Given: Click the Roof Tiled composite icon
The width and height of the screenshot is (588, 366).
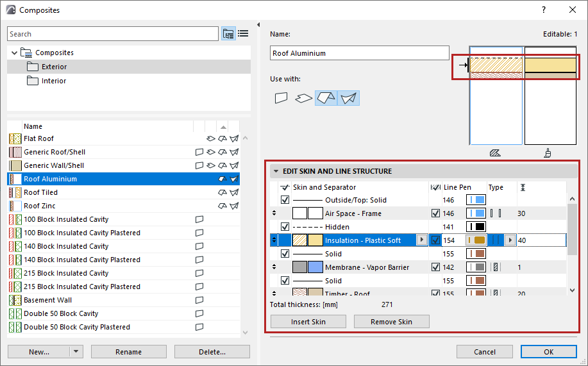Looking at the screenshot, I should point(15,193).
